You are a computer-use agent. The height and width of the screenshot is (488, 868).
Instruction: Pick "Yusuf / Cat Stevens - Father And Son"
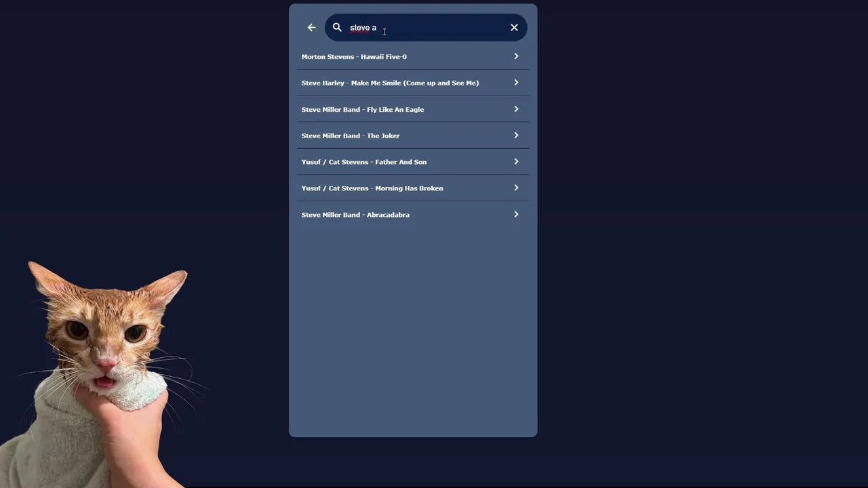click(x=413, y=162)
